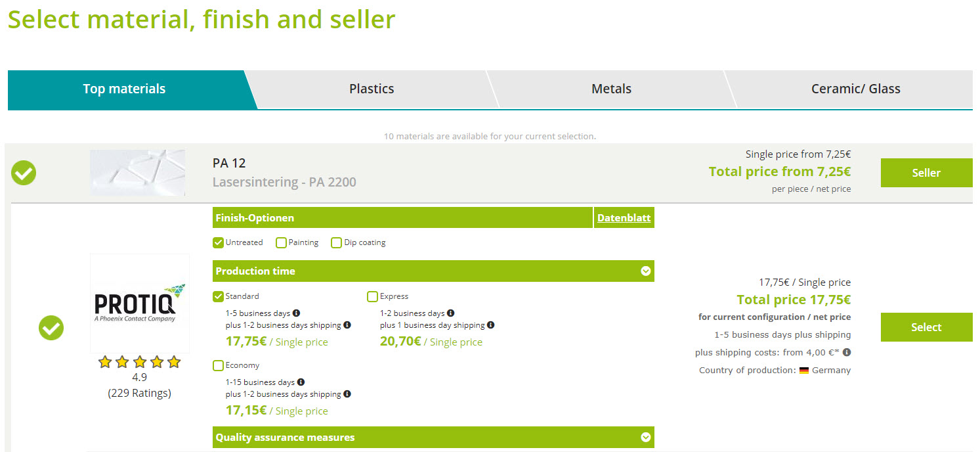980x452 pixels.
Task: Click info icon beside Standard 1-5 business days
Action: [x=296, y=313]
